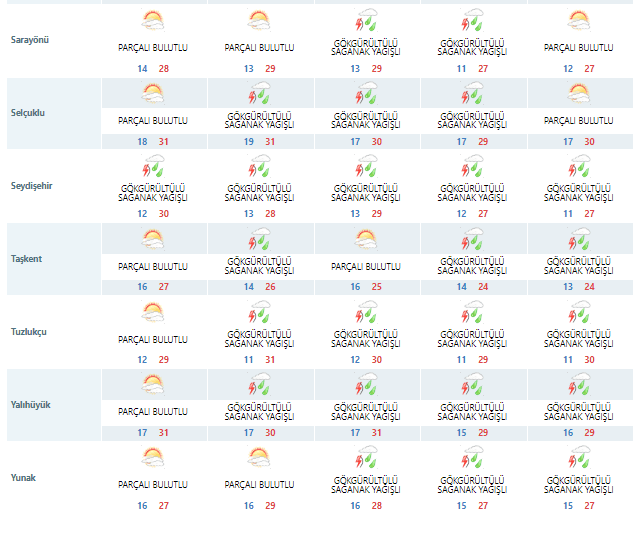The height and width of the screenshot is (535, 644).
Task: Select Selçuklu's thunderstorm icon above 19 / 31
Action: tap(259, 94)
